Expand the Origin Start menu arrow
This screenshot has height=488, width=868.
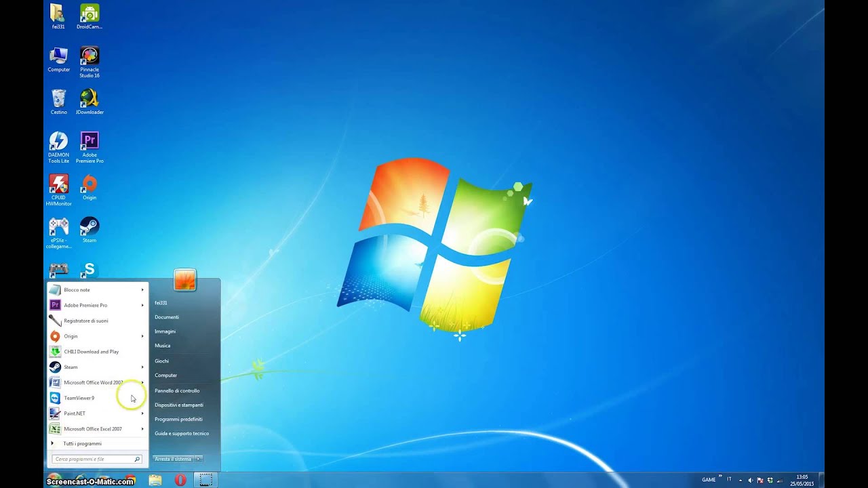[x=142, y=336]
